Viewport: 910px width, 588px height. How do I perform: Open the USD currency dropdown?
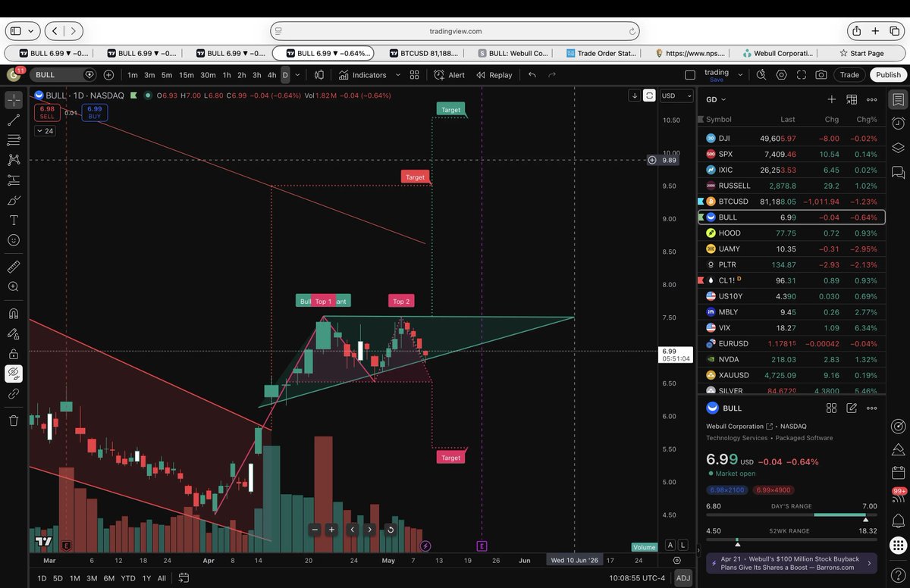point(676,95)
